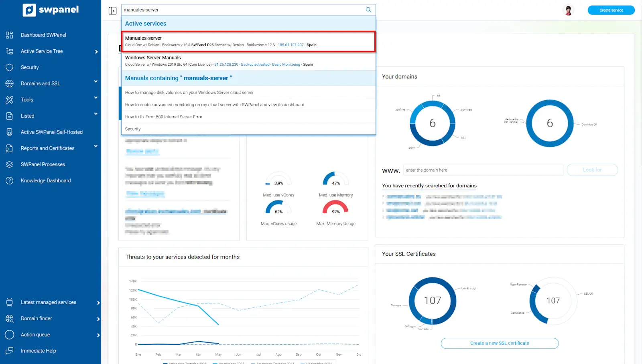Click You have recently searched for domains

click(x=429, y=186)
